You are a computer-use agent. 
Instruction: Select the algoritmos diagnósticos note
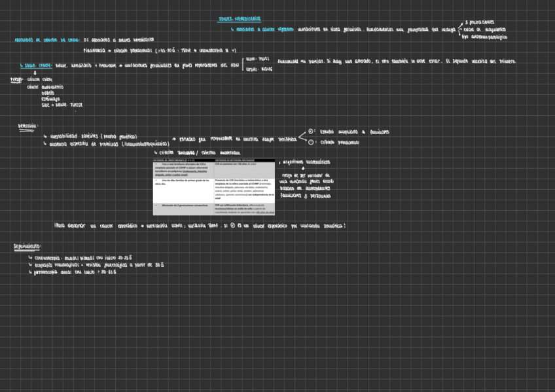[x=306, y=162]
